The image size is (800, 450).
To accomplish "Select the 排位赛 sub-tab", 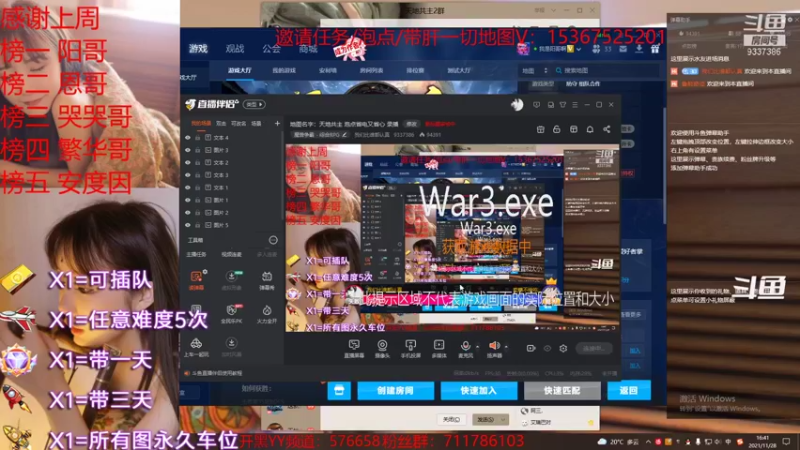I will [415, 70].
